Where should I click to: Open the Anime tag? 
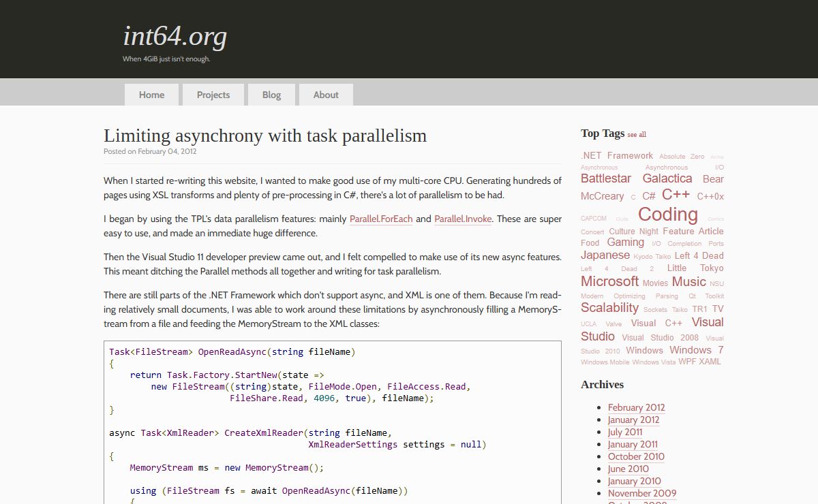pyautogui.click(x=717, y=157)
